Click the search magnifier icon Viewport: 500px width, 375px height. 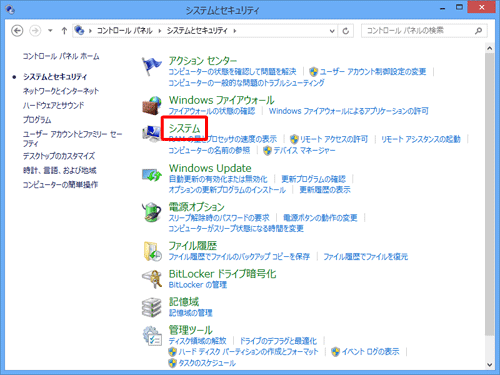pyautogui.click(x=478, y=31)
